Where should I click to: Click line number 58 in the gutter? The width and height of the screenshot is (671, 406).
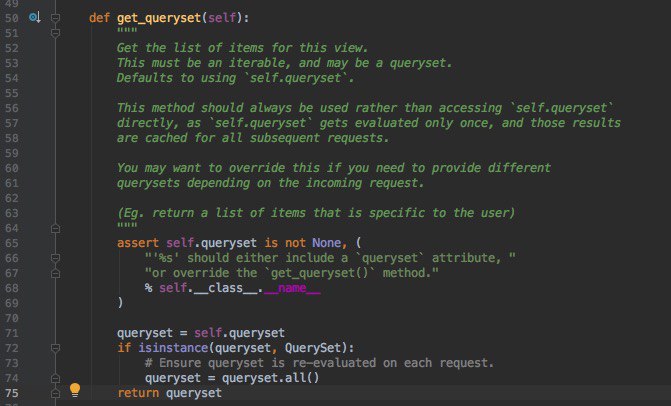click(x=12, y=138)
